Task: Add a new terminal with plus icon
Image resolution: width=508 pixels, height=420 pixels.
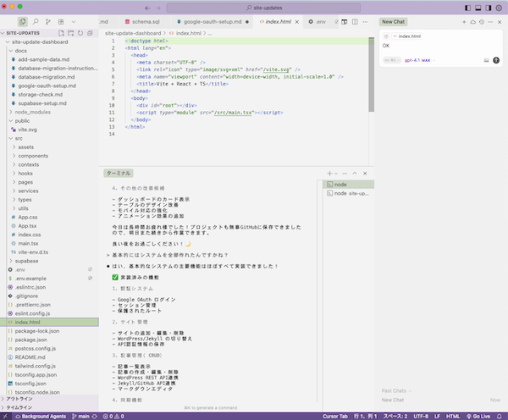Action: click(329, 174)
